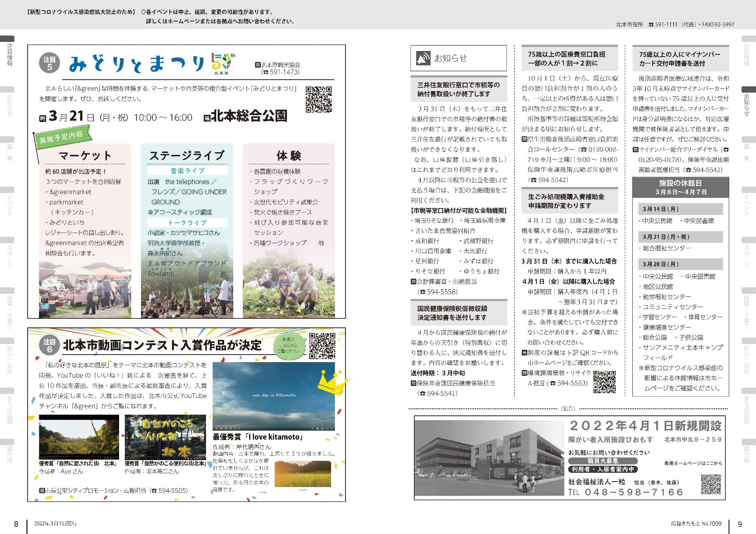Click the 問 icon before 会計課審査・出納担当
The image size is (756, 534).
click(413, 281)
